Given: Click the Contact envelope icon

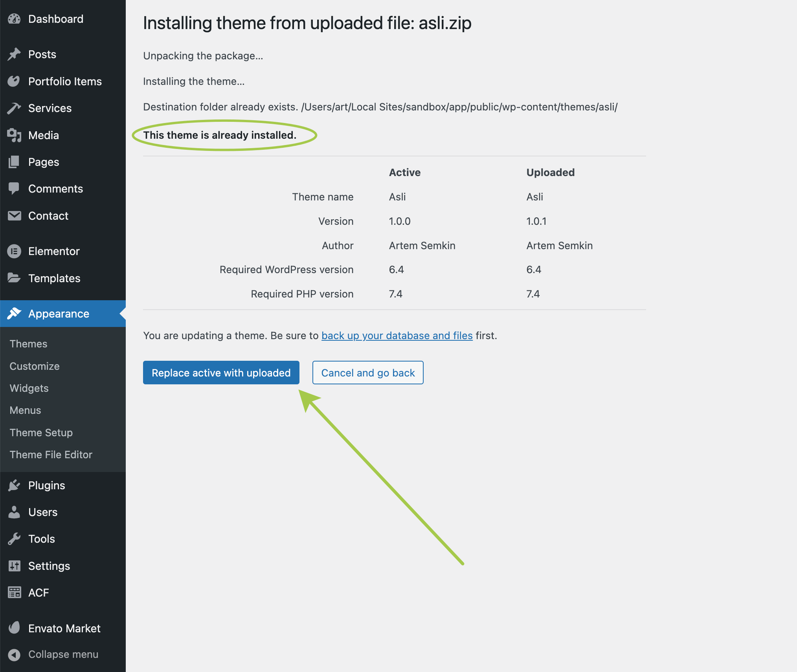Looking at the screenshot, I should 14,216.
